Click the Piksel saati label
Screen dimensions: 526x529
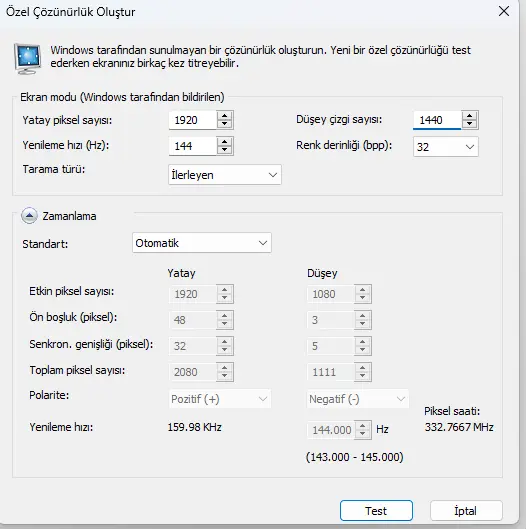452,411
